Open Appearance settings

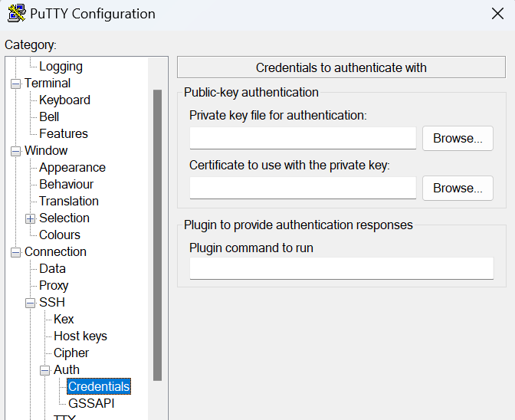(72, 168)
